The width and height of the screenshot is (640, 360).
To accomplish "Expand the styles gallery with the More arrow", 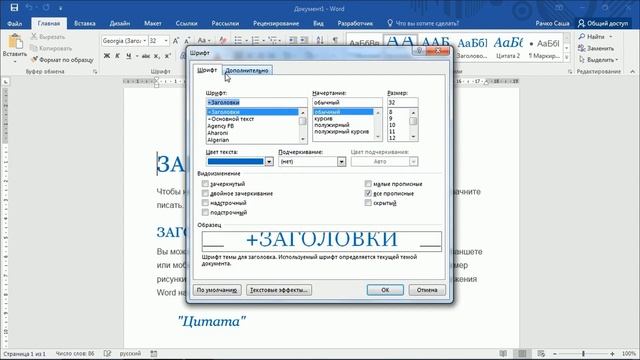I will (567, 58).
